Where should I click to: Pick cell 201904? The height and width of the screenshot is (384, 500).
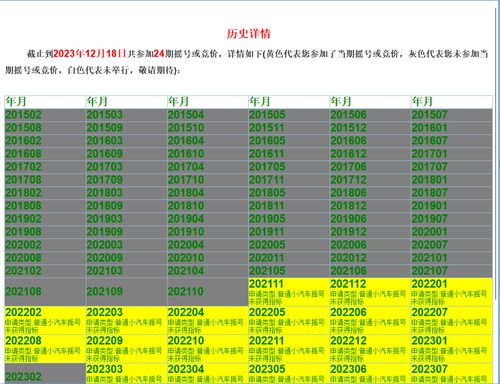tap(208, 219)
